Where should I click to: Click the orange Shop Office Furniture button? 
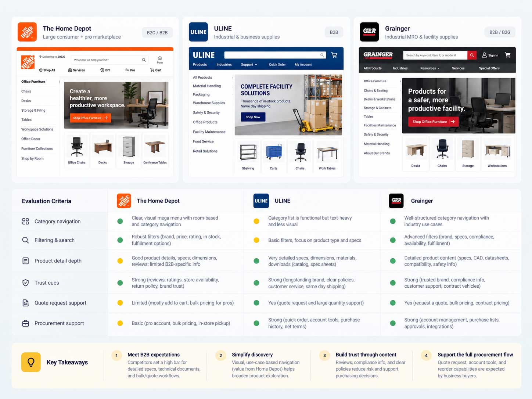click(90, 118)
